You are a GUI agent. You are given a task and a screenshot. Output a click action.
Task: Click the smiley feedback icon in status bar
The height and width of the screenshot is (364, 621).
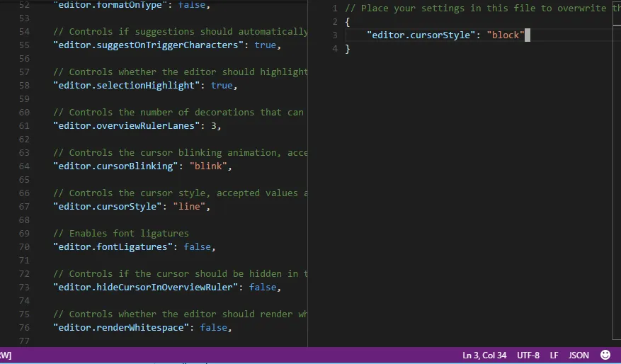[605, 355]
